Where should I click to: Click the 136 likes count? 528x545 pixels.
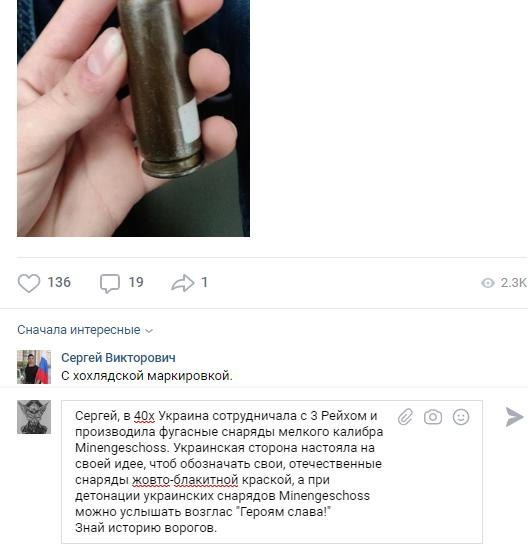[59, 282]
